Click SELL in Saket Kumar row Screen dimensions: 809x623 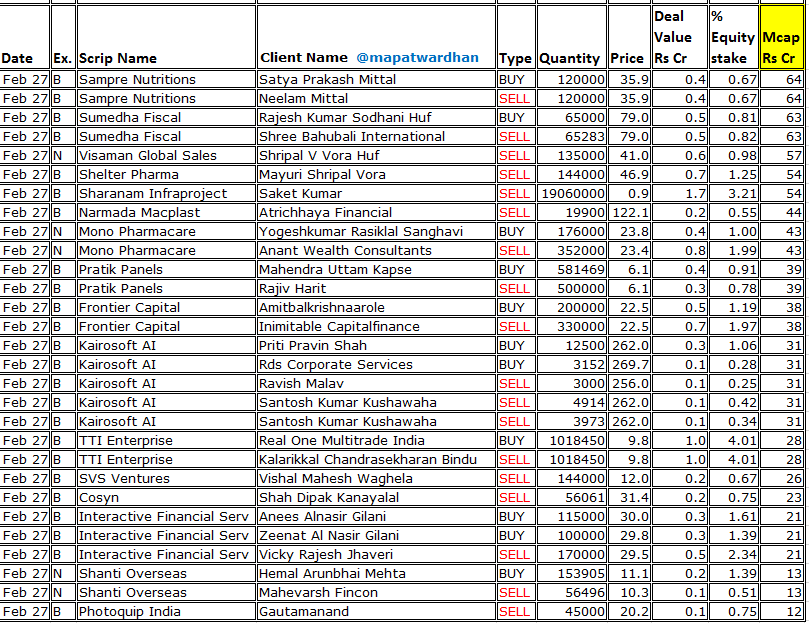(x=514, y=194)
